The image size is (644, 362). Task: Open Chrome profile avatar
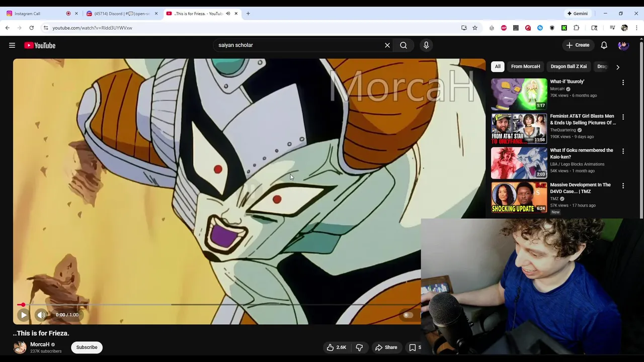tap(624, 28)
